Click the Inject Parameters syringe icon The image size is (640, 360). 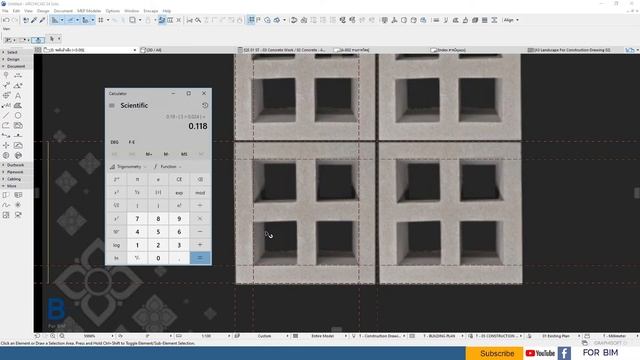(42, 20)
